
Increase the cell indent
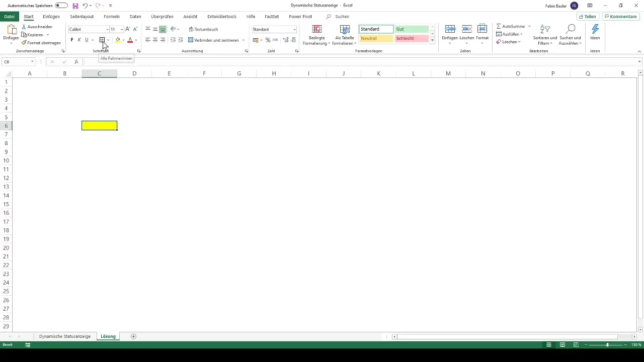pyautogui.click(x=181, y=40)
